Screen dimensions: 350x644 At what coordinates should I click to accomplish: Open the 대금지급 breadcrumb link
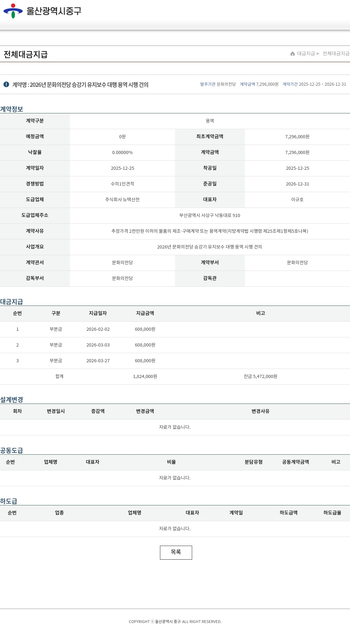(x=306, y=54)
